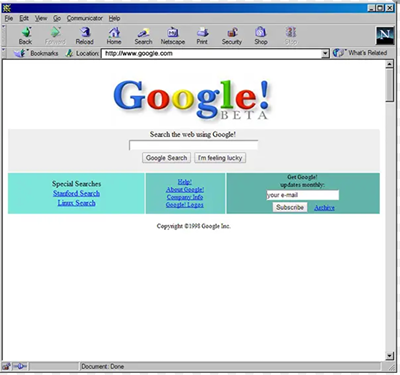400x375 pixels.
Task: Open the Search toolbar icon
Action: [x=143, y=36]
